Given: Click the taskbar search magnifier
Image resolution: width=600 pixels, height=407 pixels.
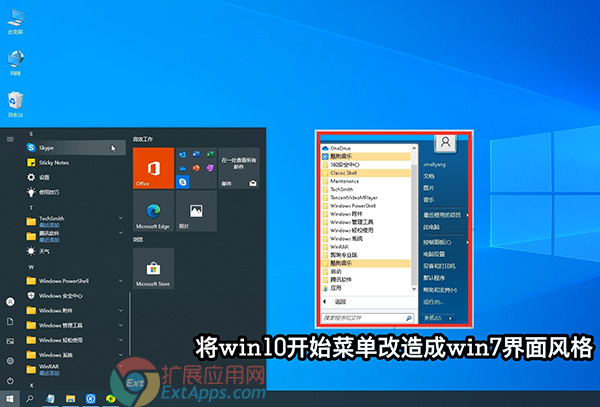Looking at the screenshot, I should click(x=30, y=399).
